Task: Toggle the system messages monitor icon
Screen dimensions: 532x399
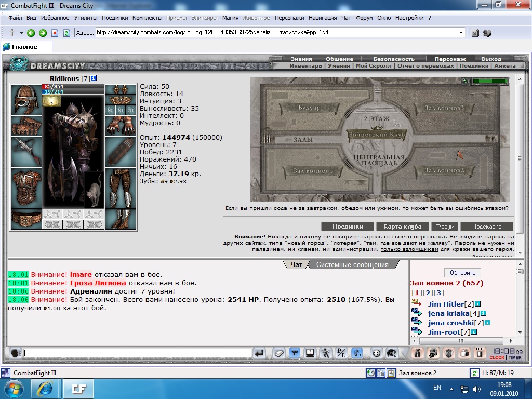Action: click(310, 353)
